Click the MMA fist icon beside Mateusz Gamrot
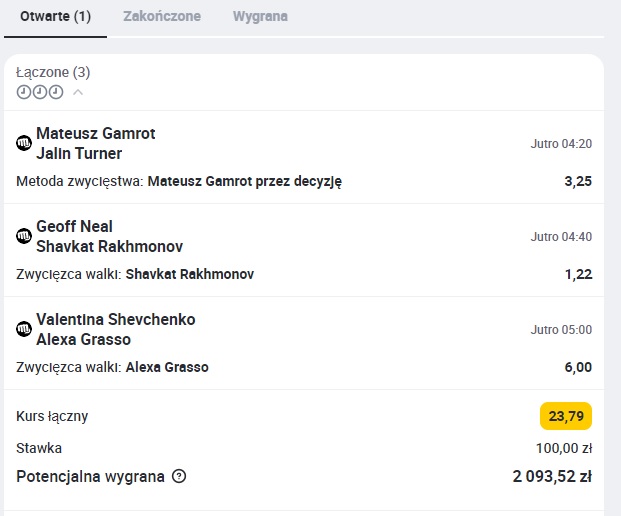 pyautogui.click(x=24, y=143)
